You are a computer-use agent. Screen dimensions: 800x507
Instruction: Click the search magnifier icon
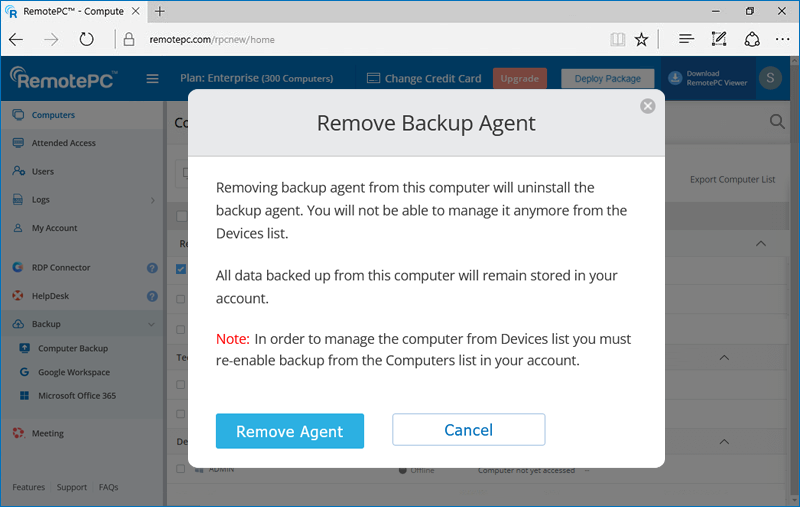pos(777,122)
